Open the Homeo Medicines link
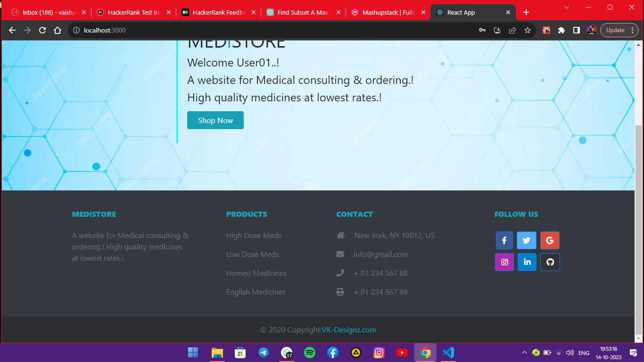This screenshot has height=362, width=644. (256, 273)
